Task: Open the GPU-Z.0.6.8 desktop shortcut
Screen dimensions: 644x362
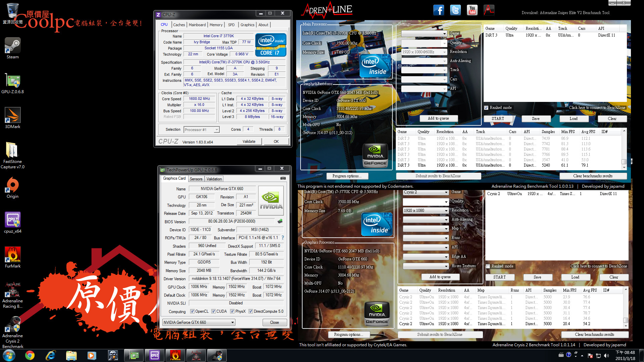Action: (x=12, y=83)
